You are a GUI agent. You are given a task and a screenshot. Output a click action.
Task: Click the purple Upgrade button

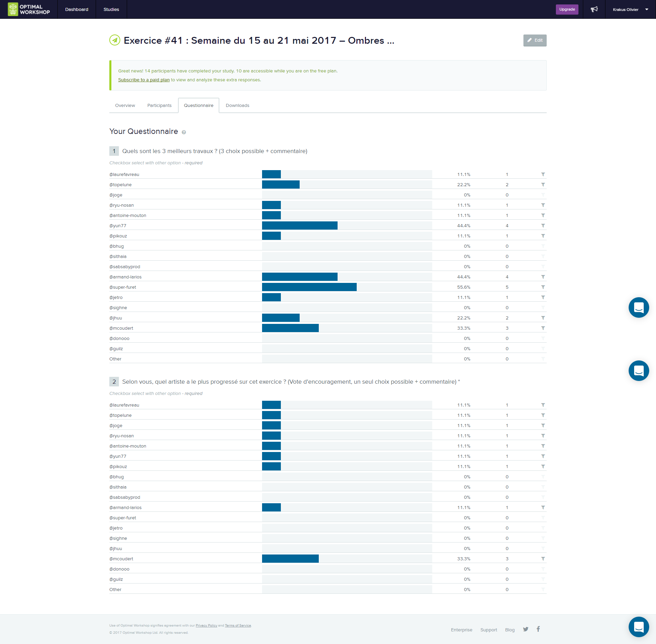click(567, 9)
